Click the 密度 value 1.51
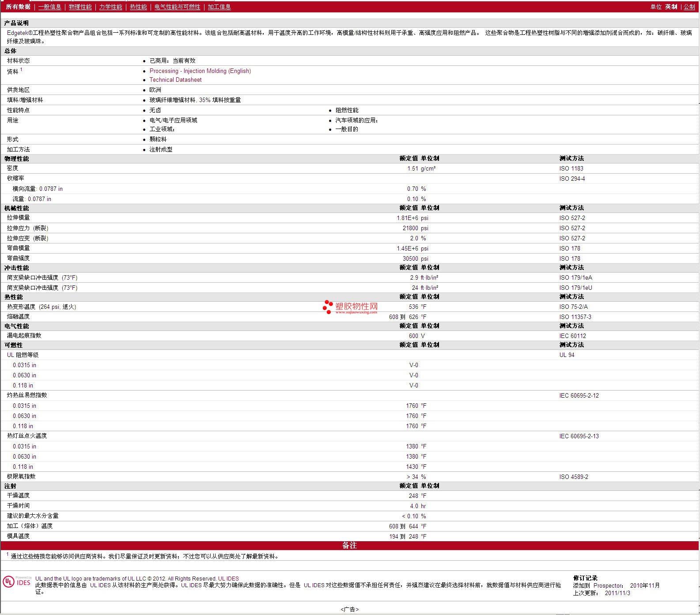 pos(412,169)
